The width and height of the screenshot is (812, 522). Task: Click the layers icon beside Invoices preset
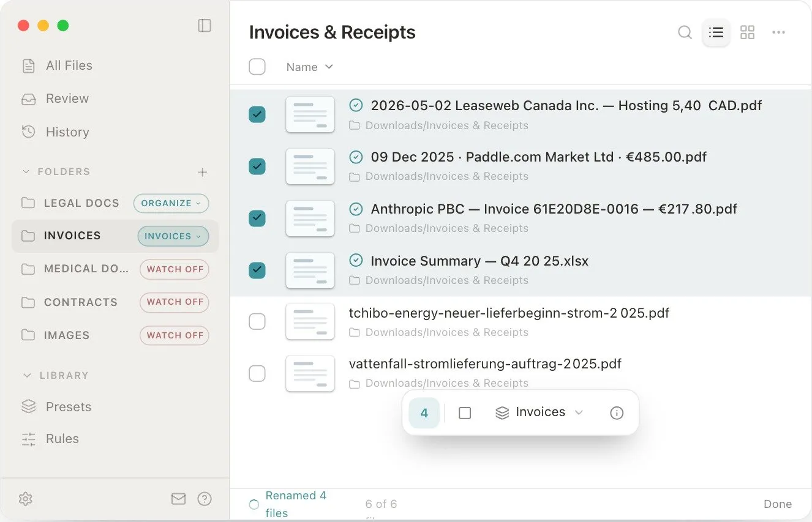click(502, 413)
